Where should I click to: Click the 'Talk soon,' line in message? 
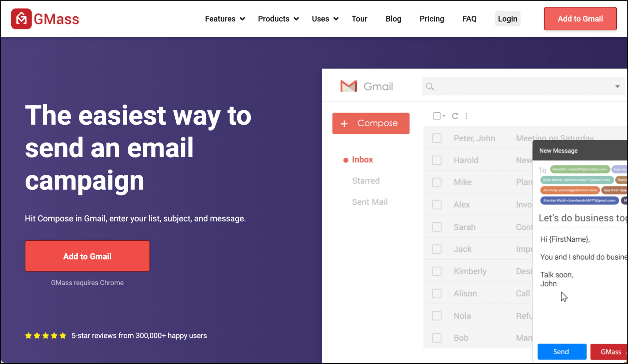click(x=556, y=275)
